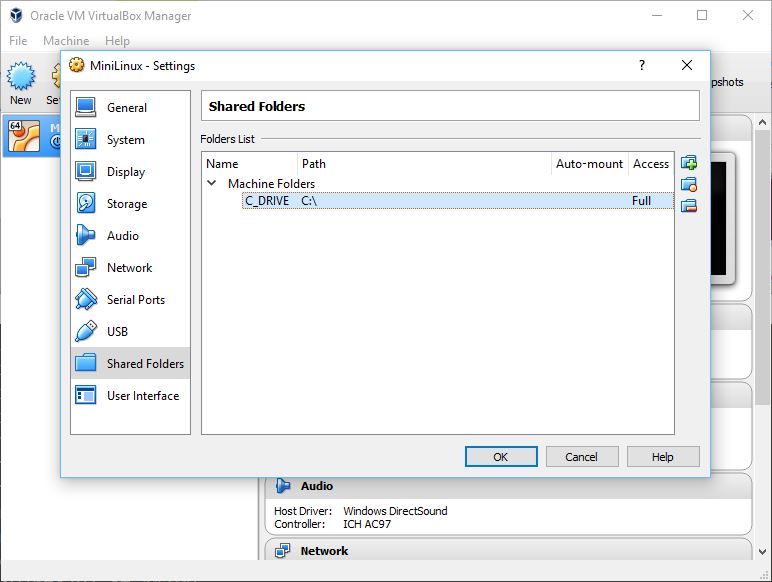Image resolution: width=772 pixels, height=582 pixels.
Task: Click the Access column header
Action: pos(651,164)
